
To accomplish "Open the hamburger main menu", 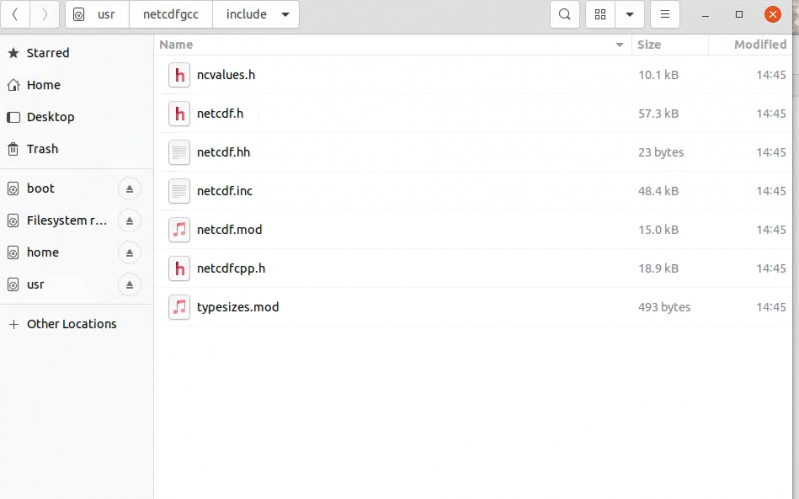I will 665,15.
